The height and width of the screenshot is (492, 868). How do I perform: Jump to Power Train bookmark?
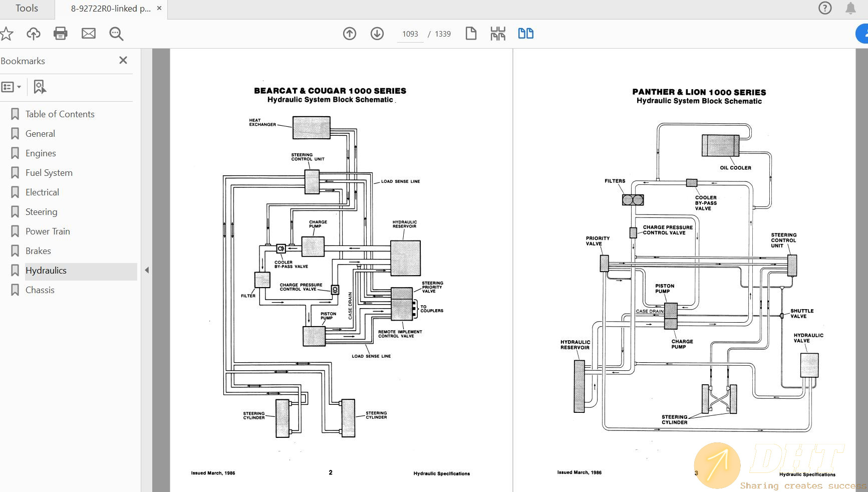[x=48, y=231]
